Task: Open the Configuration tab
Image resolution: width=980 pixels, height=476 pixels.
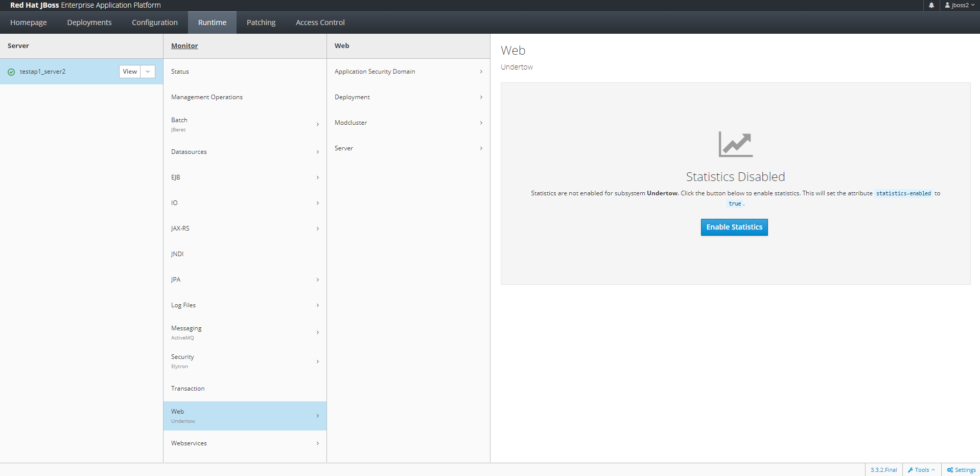Action: 155,22
